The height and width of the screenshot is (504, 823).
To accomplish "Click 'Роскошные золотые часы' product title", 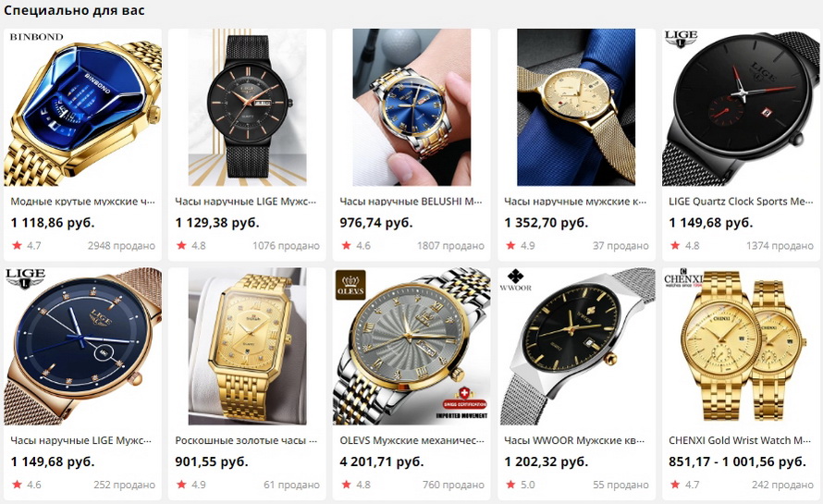I will coord(246,440).
